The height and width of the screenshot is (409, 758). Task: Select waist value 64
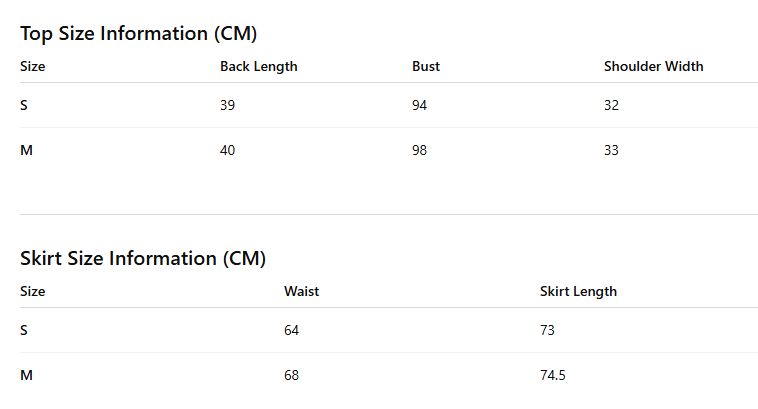292,330
